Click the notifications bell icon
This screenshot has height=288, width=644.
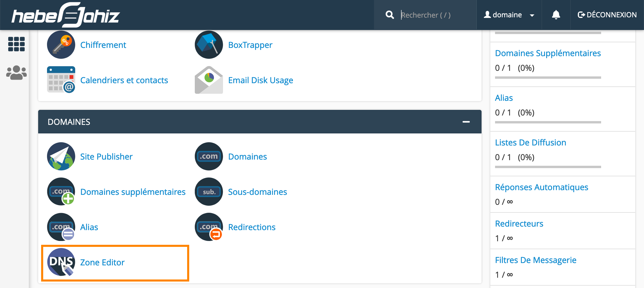[556, 15]
